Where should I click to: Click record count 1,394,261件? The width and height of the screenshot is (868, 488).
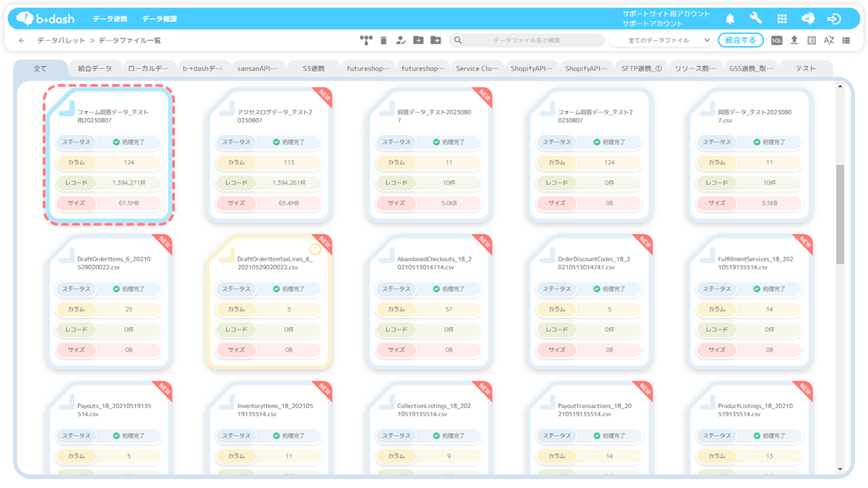tap(289, 183)
